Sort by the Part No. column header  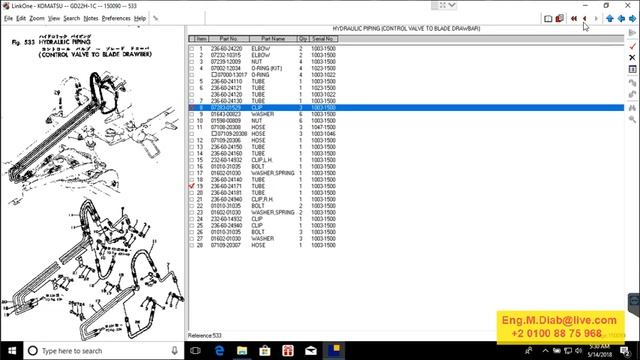pyautogui.click(x=229, y=39)
